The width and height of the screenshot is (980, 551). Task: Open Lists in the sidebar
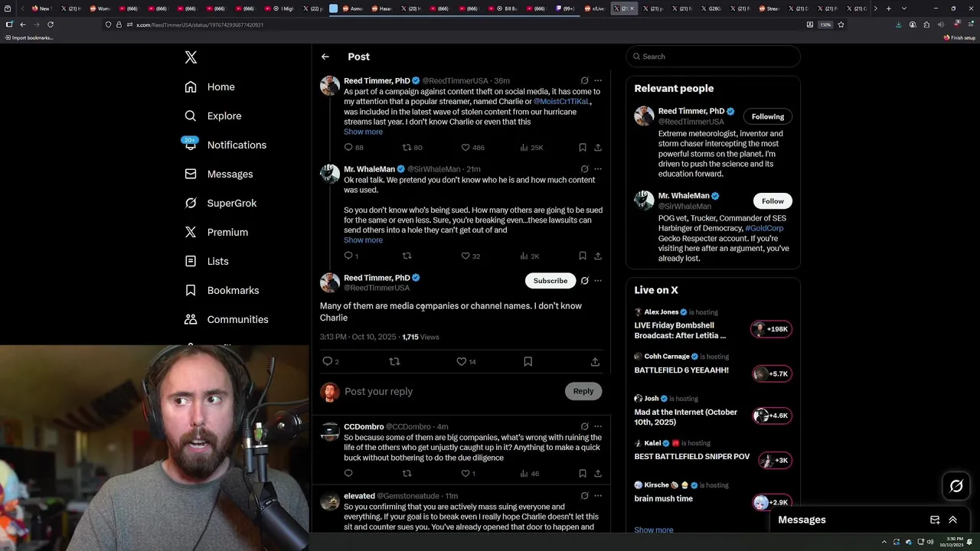point(207,261)
